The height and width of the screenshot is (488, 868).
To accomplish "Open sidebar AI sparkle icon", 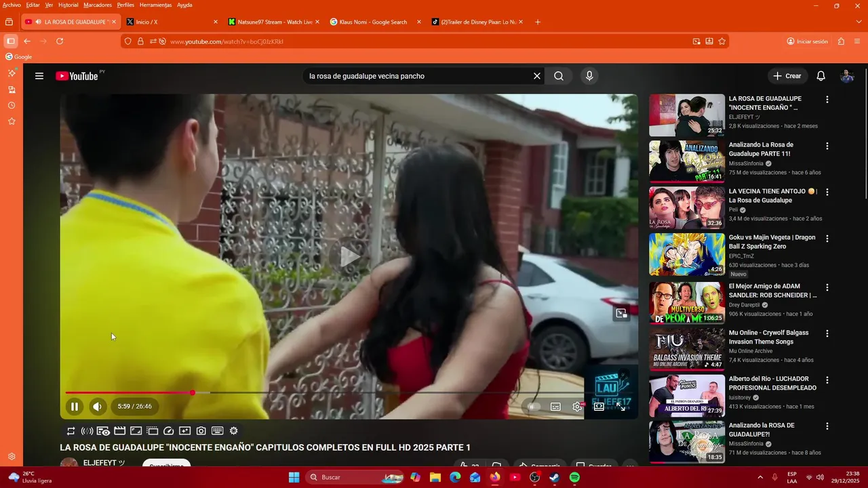I will pyautogui.click(x=12, y=73).
